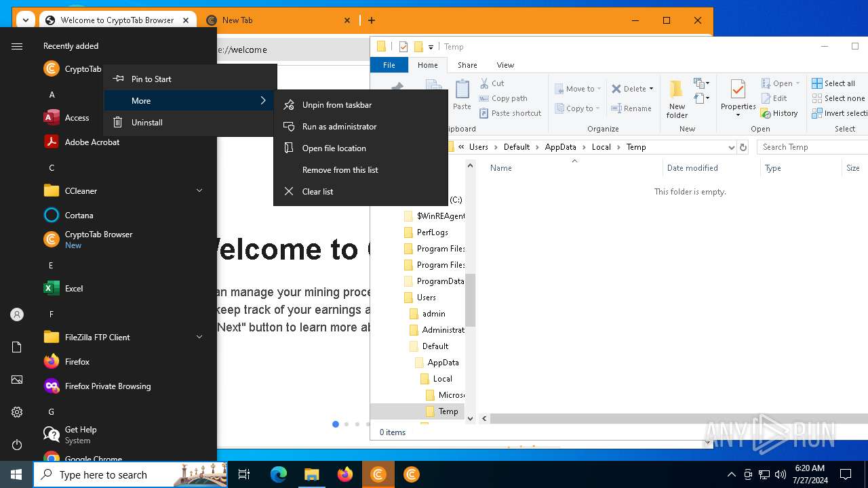This screenshot has height=488, width=868.
Task: Expand the FileZilla FTP Client group
Action: (x=199, y=337)
